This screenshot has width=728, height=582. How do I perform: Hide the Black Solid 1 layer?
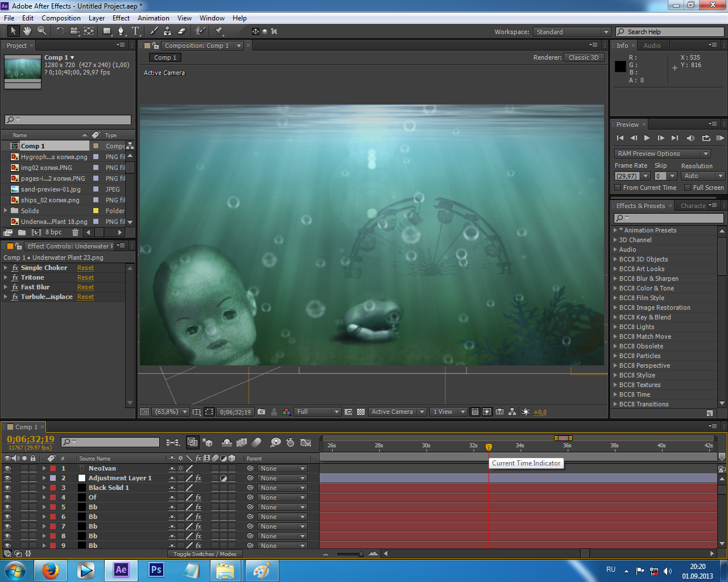coord(7,488)
